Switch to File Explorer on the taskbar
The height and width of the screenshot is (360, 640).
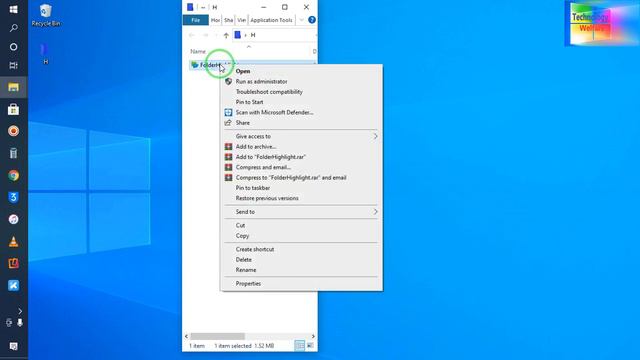[13, 87]
